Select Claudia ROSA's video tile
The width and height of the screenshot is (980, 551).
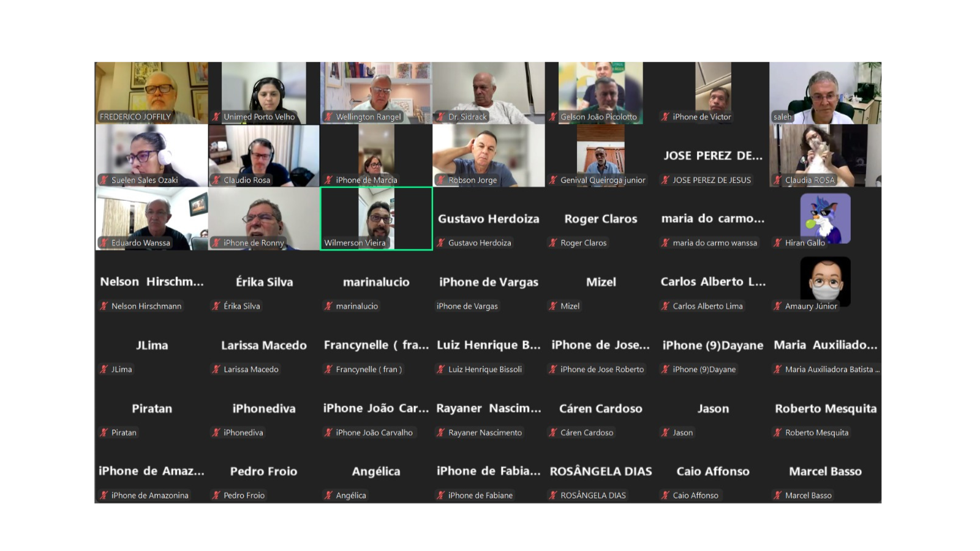click(826, 156)
